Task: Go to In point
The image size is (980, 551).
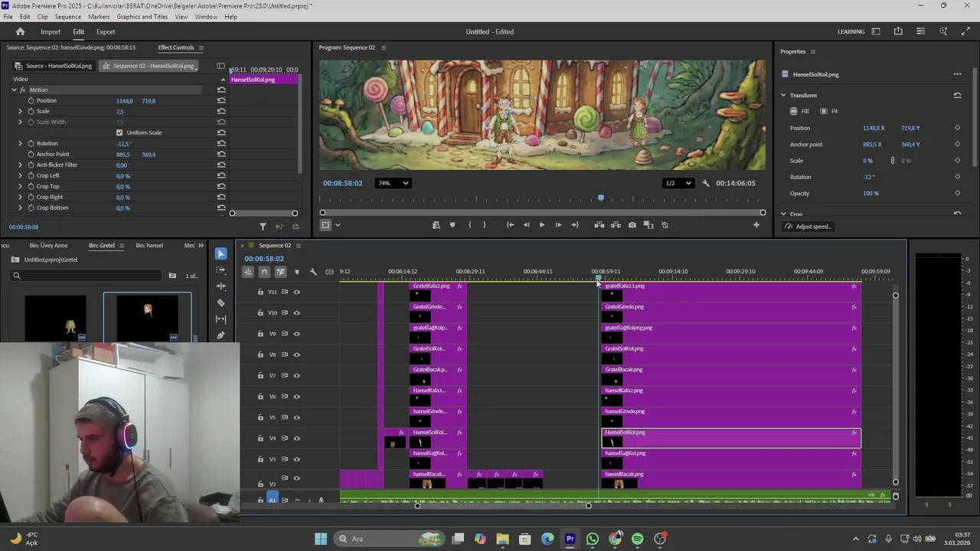Action: (510, 225)
